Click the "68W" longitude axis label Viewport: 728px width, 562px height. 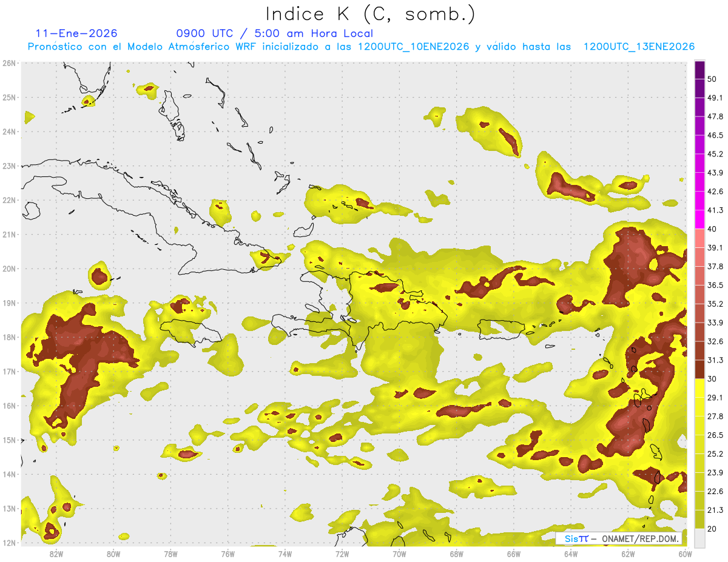click(456, 554)
